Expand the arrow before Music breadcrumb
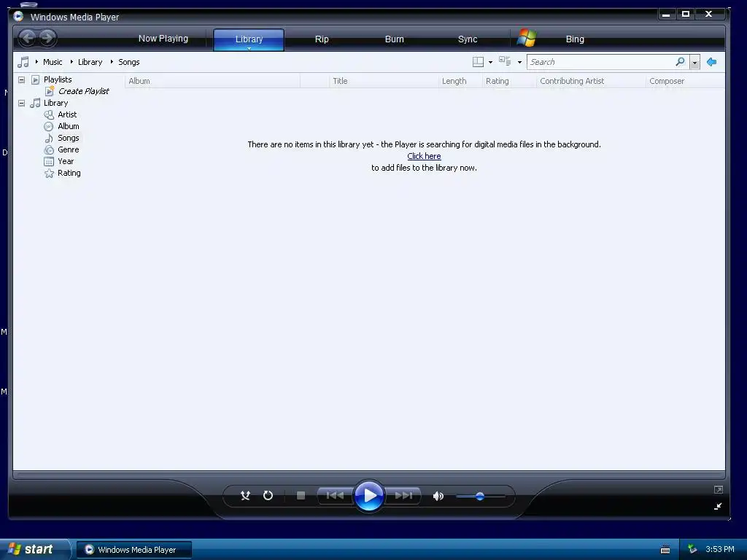747x560 pixels. coord(36,62)
